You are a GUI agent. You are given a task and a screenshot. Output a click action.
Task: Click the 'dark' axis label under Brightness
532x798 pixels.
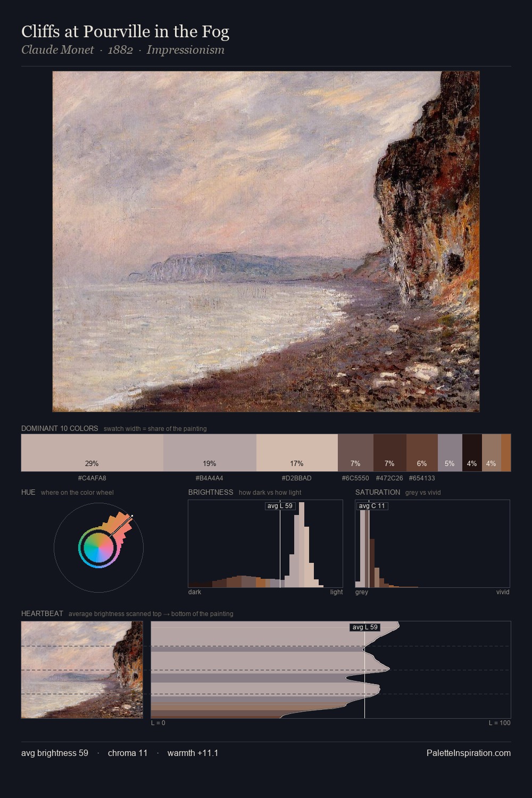pyautogui.click(x=195, y=592)
